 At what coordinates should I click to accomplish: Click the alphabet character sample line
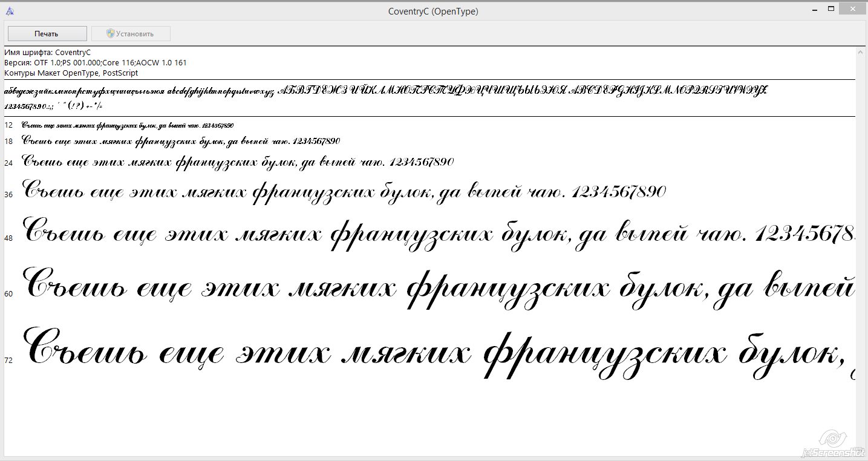(386, 91)
